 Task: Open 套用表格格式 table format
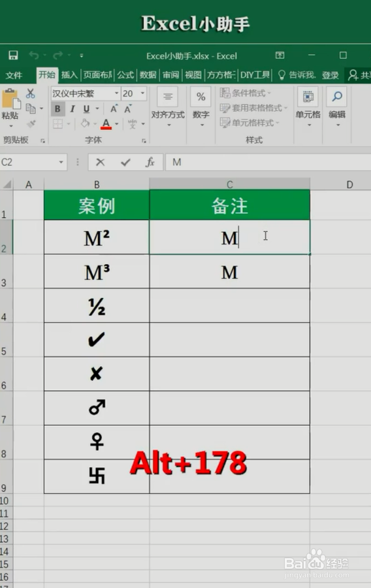coord(253,108)
